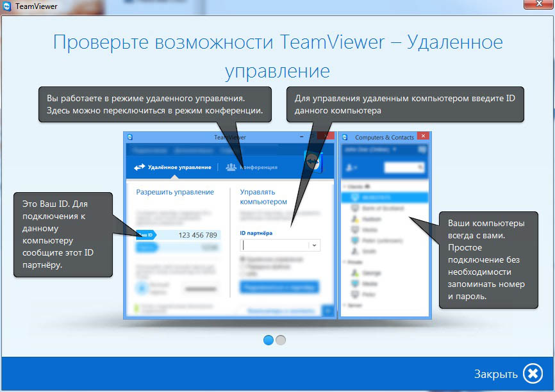Click the circled X icon beside Закрыть

point(533,373)
